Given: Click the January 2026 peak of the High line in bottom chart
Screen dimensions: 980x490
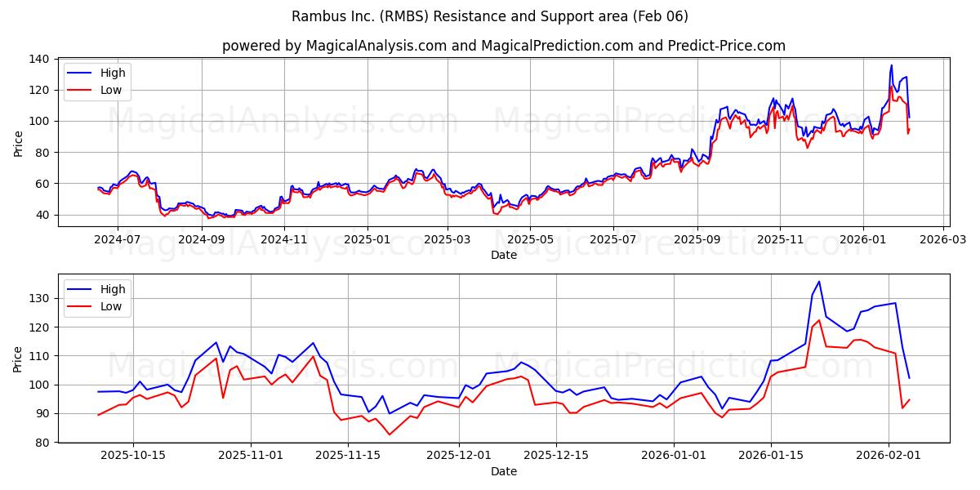Looking at the screenshot, I should point(819,281).
